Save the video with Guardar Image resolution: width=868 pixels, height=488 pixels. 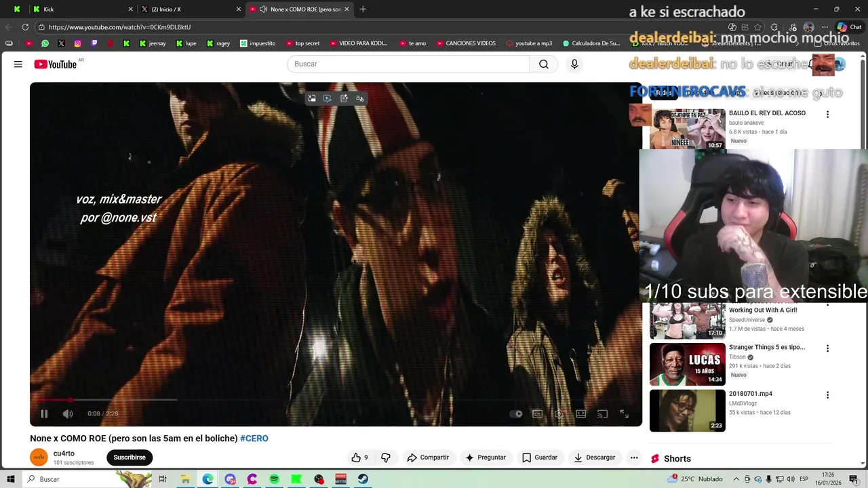coord(540,457)
